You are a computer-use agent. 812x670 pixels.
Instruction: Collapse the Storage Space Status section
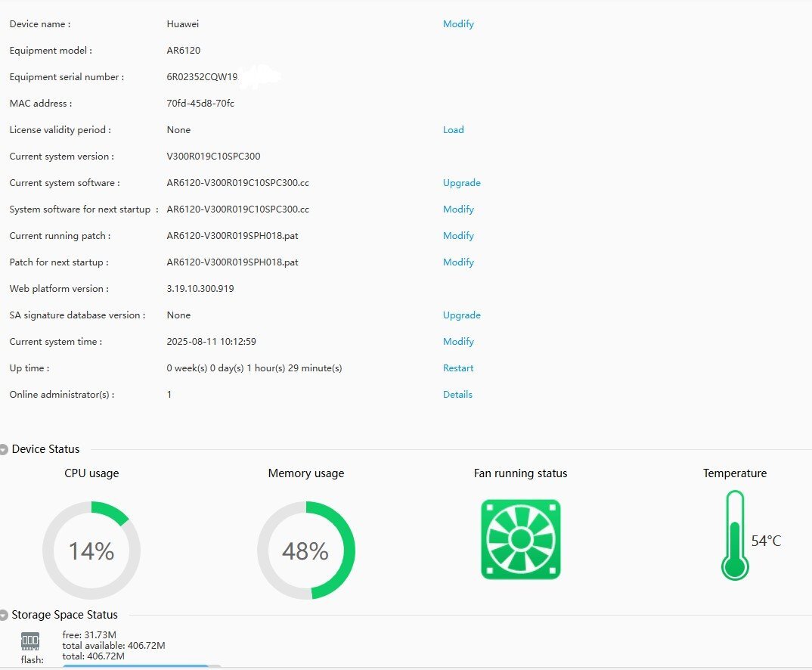click(4, 615)
